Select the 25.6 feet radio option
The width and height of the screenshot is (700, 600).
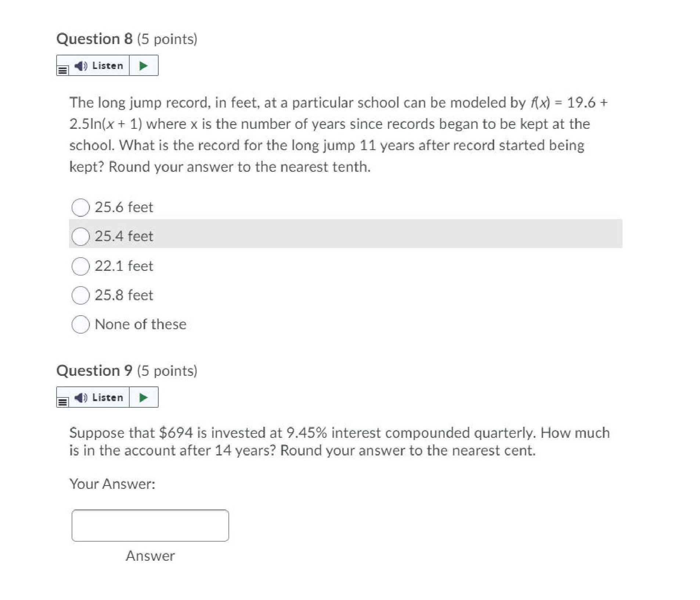click(80, 208)
